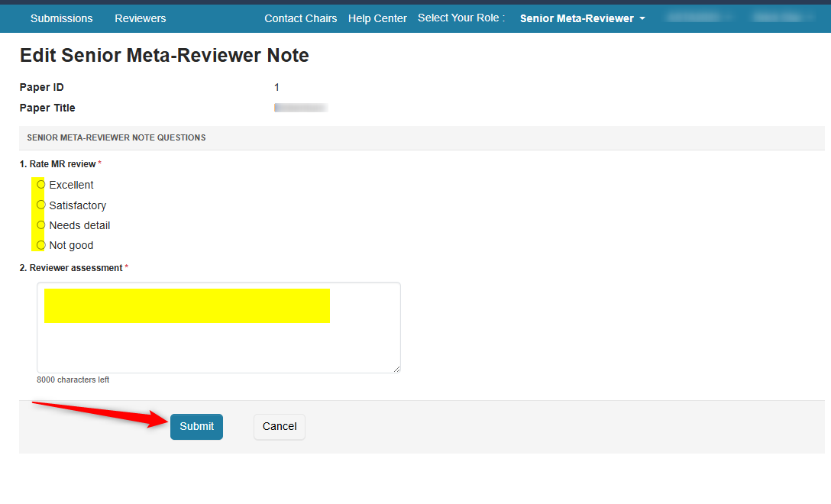The image size is (831, 504).
Task: Select the Needs detail rating
Action: pos(40,225)
